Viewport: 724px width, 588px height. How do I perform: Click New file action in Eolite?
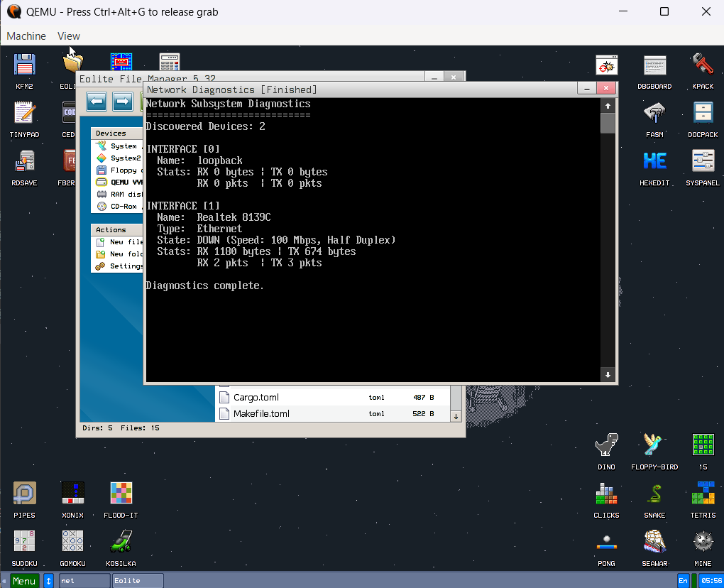119,242
